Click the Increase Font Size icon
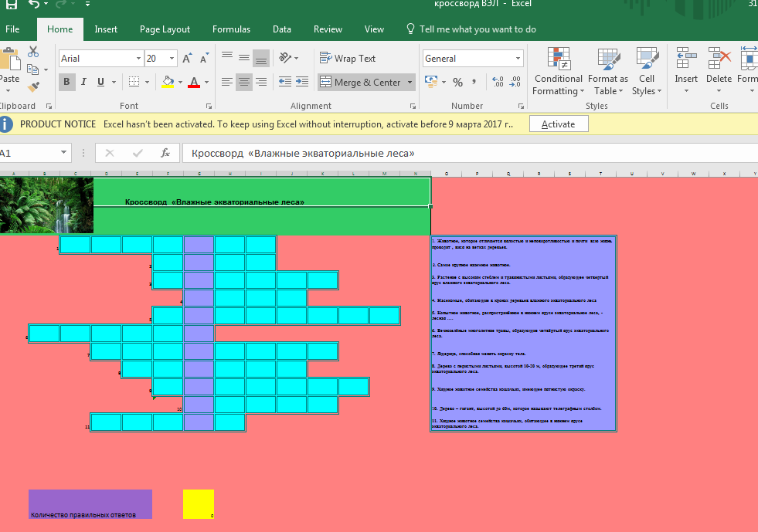 tap(187, 59)
